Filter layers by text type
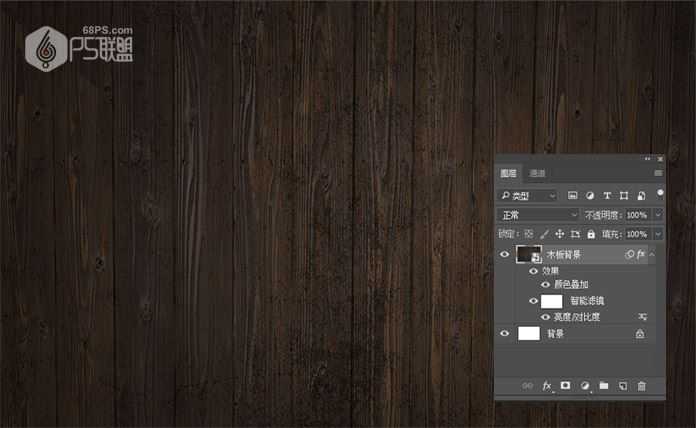This screenshot has width=696, height=428. (606, 195)
